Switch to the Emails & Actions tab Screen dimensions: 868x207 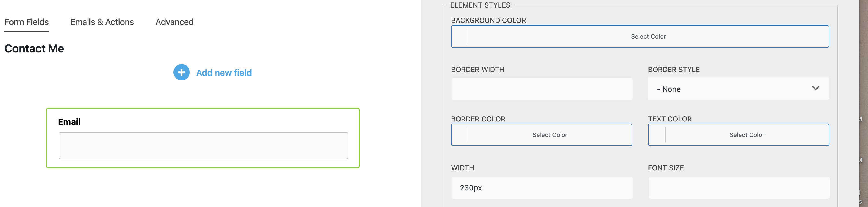tap(102, 22)
